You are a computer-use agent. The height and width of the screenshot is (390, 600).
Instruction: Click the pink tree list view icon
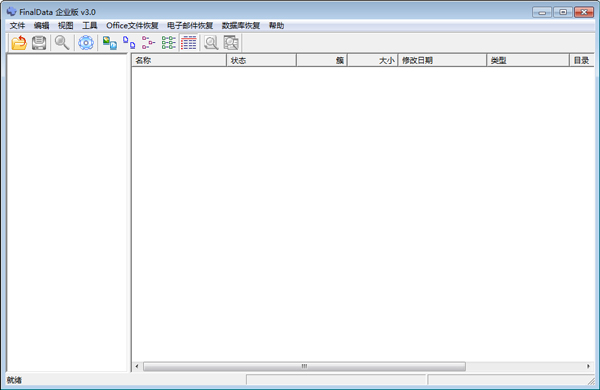pos(148,42)
